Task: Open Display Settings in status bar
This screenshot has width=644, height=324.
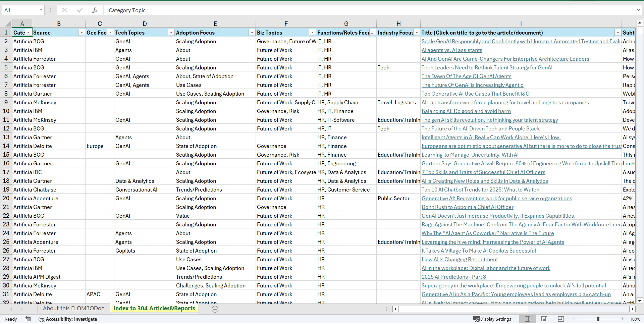Action: point(492,319)
